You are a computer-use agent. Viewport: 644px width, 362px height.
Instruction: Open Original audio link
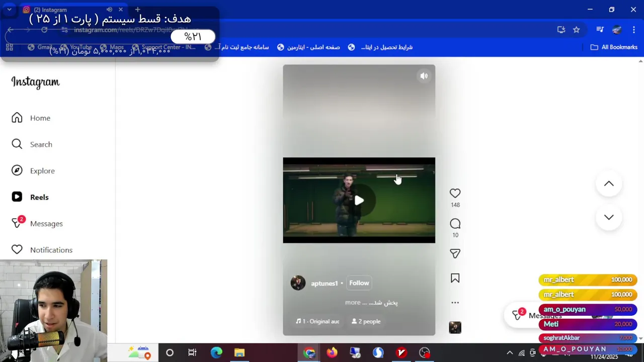pos(317,321)
